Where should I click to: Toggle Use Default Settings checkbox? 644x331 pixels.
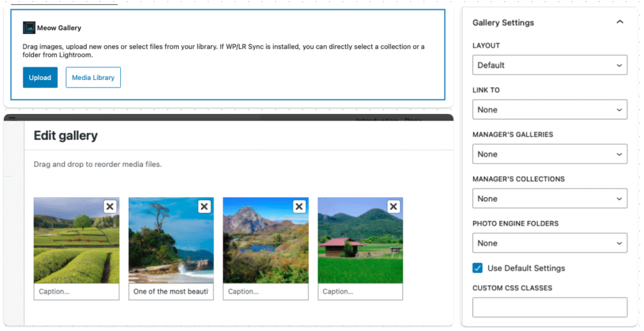click(478, 268)
